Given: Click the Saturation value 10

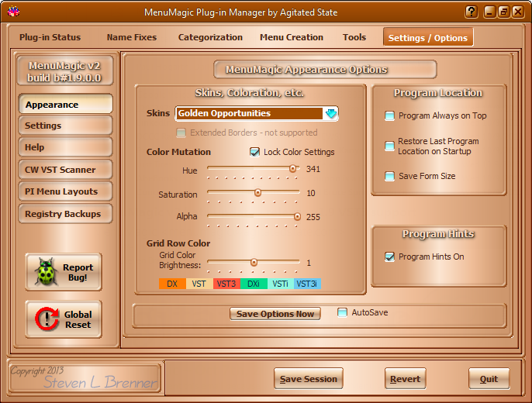Looking at the screenshot, I should coord(311,193).
